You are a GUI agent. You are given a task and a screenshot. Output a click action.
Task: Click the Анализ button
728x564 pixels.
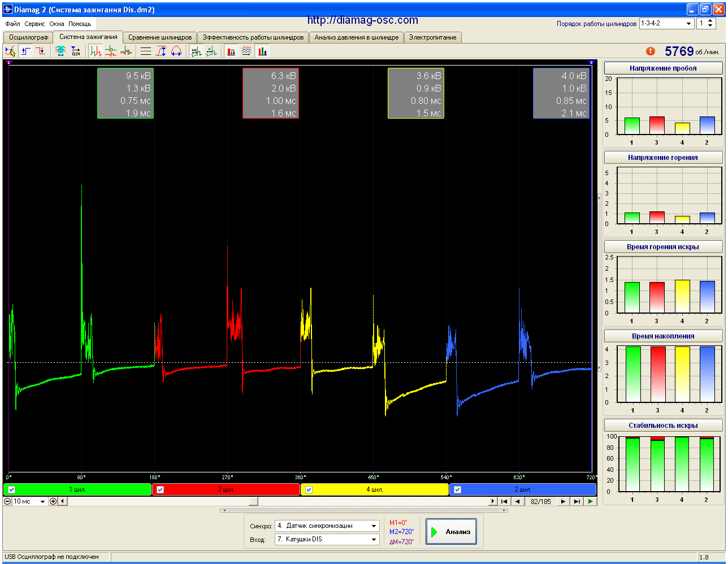point(451,532)
